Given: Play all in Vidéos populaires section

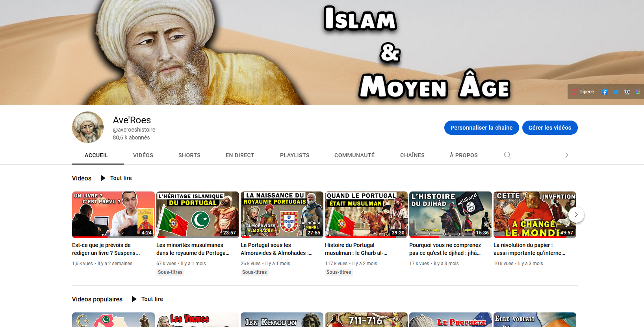Looking at the screenshot, I should 148,299.
